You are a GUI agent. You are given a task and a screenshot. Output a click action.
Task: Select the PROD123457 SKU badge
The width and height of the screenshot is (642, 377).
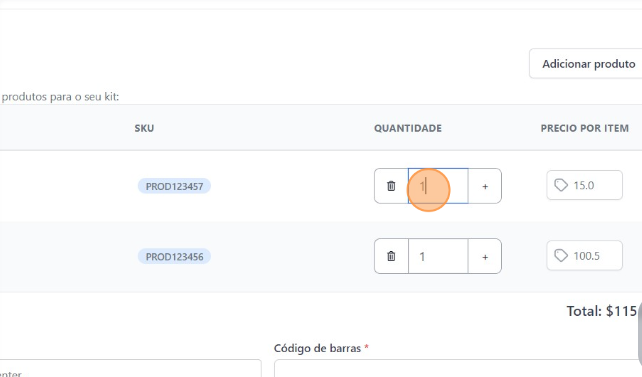[174, 186]
